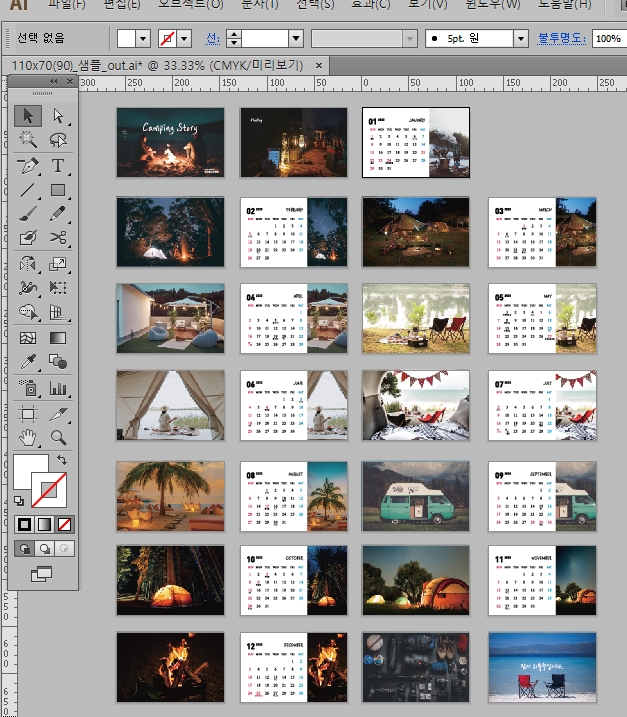Open the fill color dropdown arrow

pos(143,39)
